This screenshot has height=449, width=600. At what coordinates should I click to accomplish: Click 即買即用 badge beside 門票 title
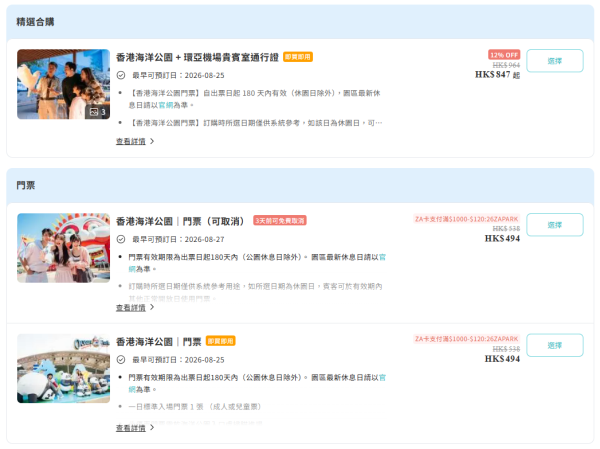(220, 341)
